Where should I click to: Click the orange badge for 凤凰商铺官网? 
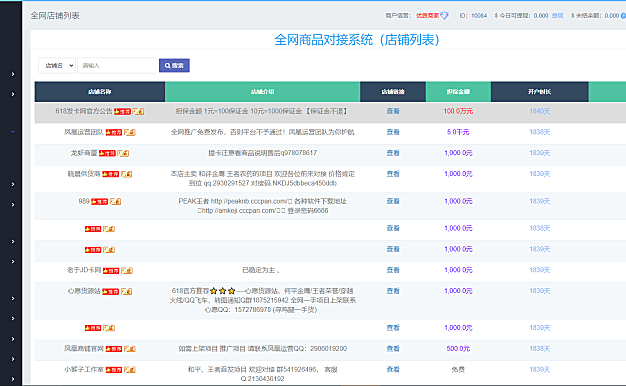(x=130, y=349)
